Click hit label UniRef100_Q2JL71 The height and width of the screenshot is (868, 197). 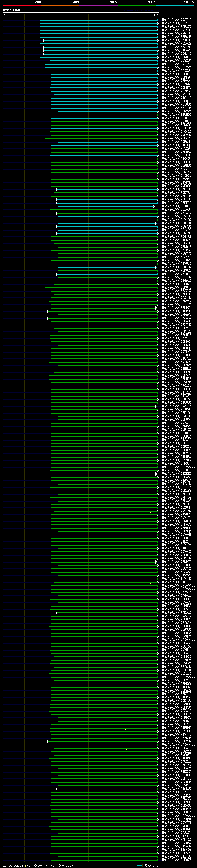pos(177,118)
